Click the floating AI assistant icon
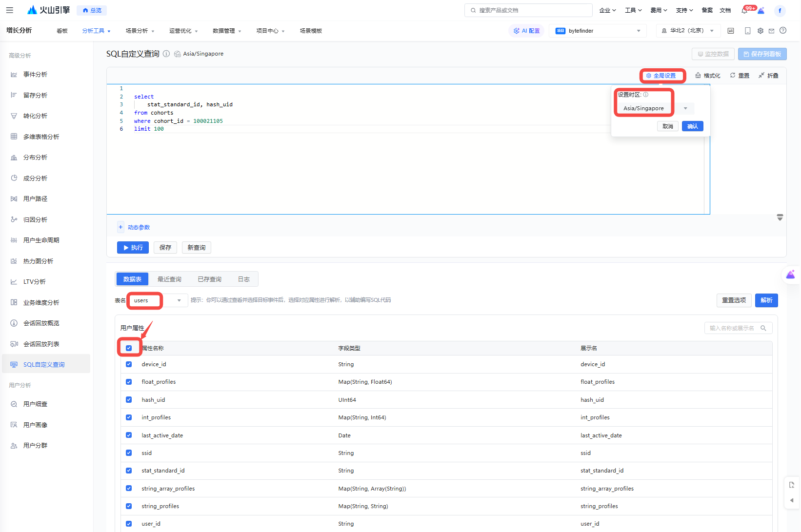The width and height of the screenshot is (801, 532). click(791, 275)
